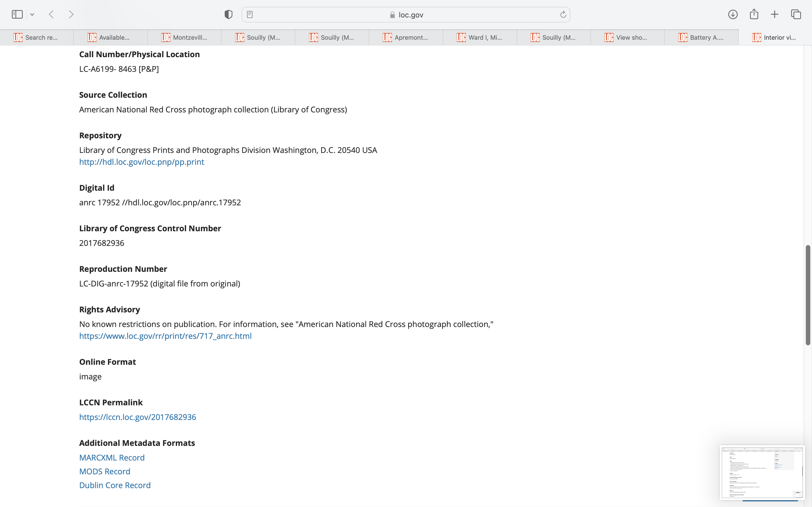Show downloads with the download icon
Viewport: 812px width, 507px height.
732,14
